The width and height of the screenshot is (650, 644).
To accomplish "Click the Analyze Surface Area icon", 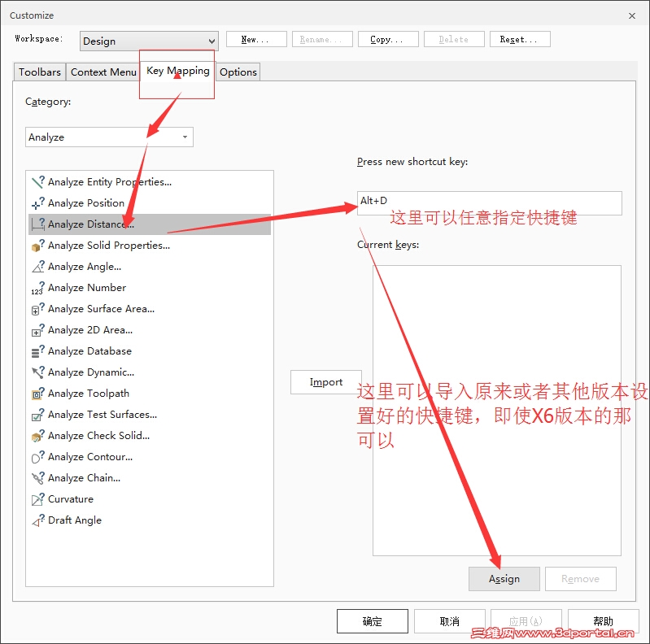I will coord(38,308).
